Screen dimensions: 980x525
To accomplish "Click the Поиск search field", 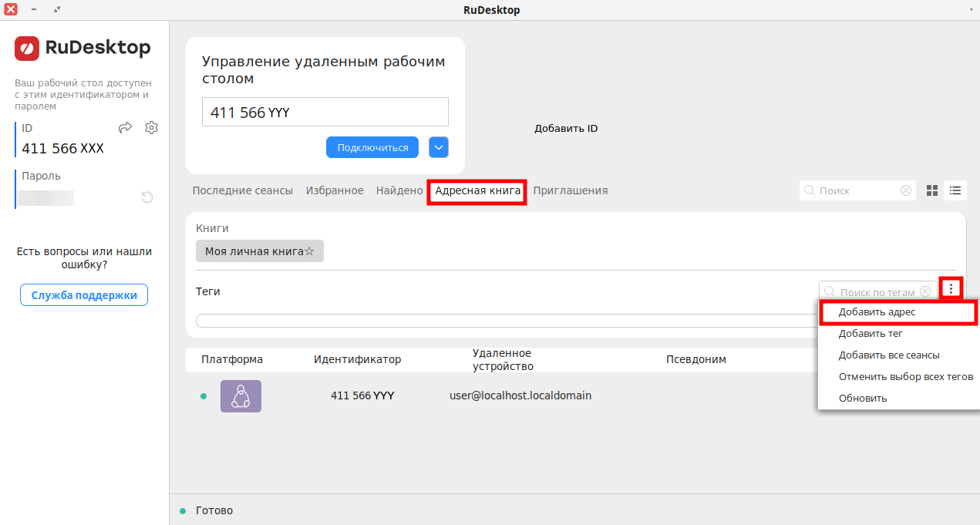I will [x=857, y=190].
